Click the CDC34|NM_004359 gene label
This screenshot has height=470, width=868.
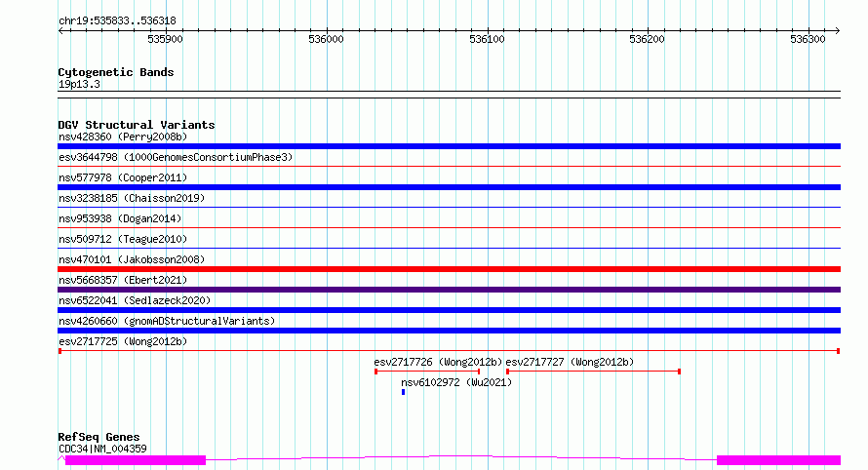[102, 449]
